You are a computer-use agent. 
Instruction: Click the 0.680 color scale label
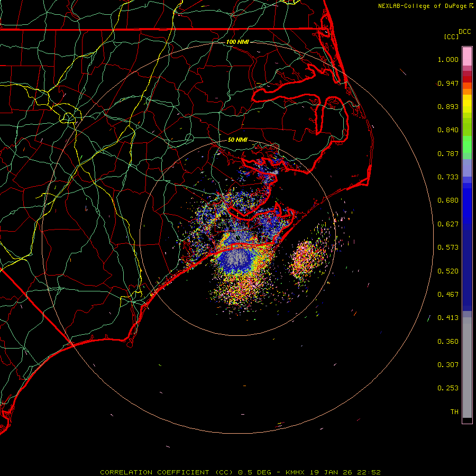tap(448, 200)
